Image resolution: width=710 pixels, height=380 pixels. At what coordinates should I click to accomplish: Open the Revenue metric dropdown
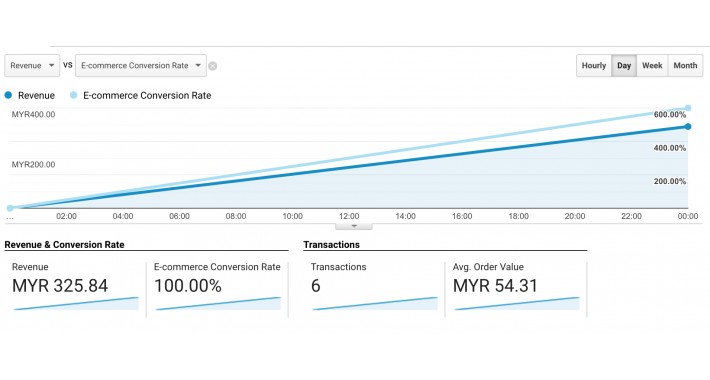[32, 66]
